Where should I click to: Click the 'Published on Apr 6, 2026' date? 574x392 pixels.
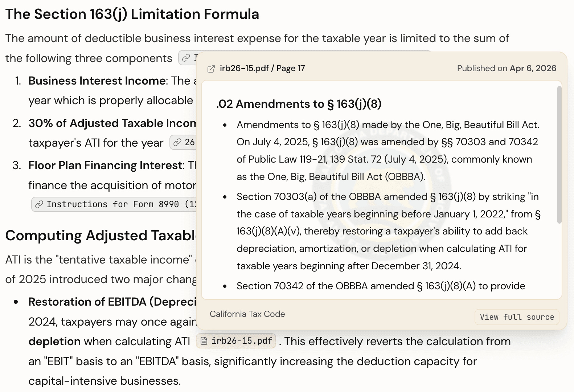point(507,68)
